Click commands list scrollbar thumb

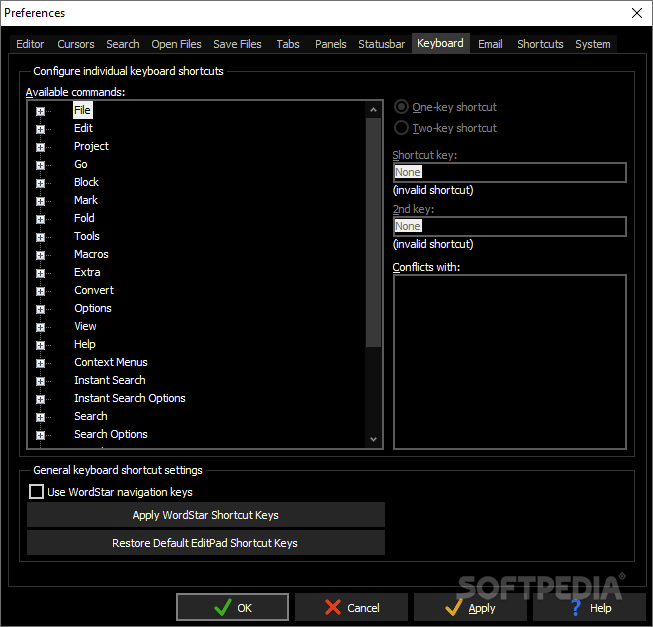coord(374,232)
